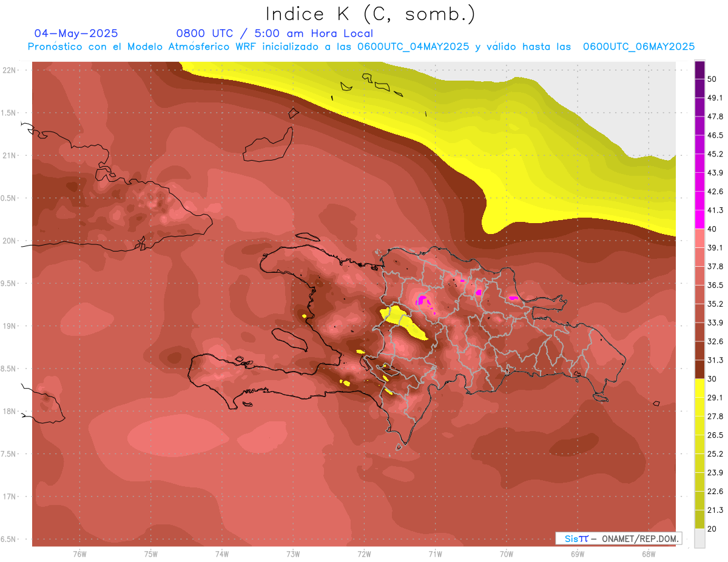The image size is (728, 562).
Task: Pick legend value 46.5
Action: (x=715, y=135)
